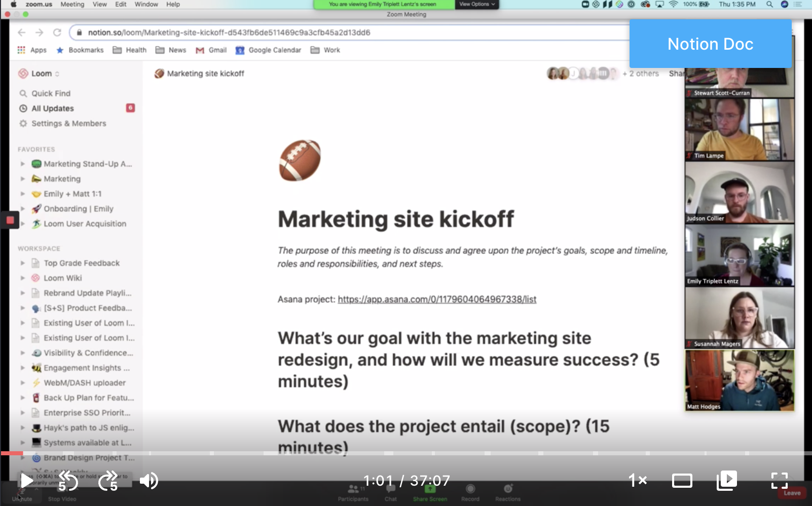Open the Gmail bookmark
Screen dimensions: 812x506
click(211, 50)
